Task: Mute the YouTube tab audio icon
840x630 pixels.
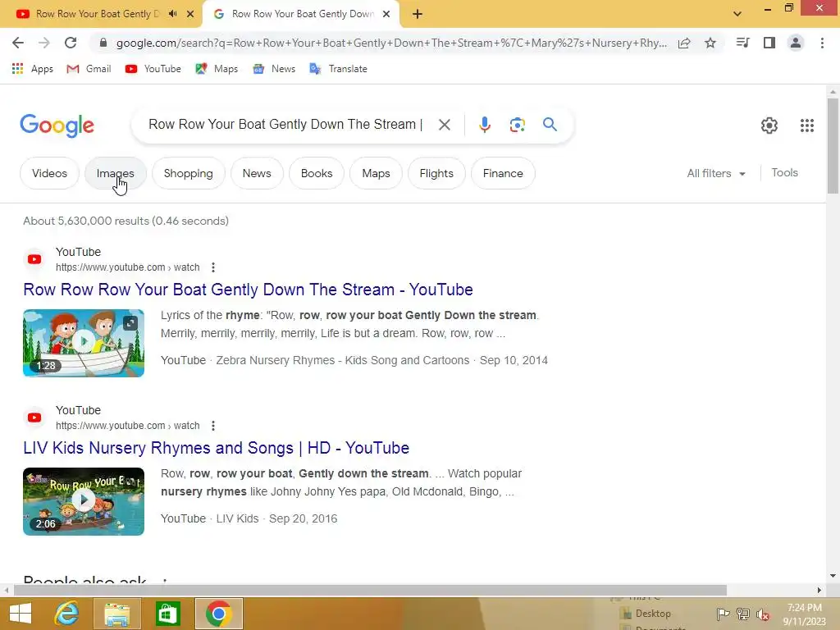Action: (172, 14)
